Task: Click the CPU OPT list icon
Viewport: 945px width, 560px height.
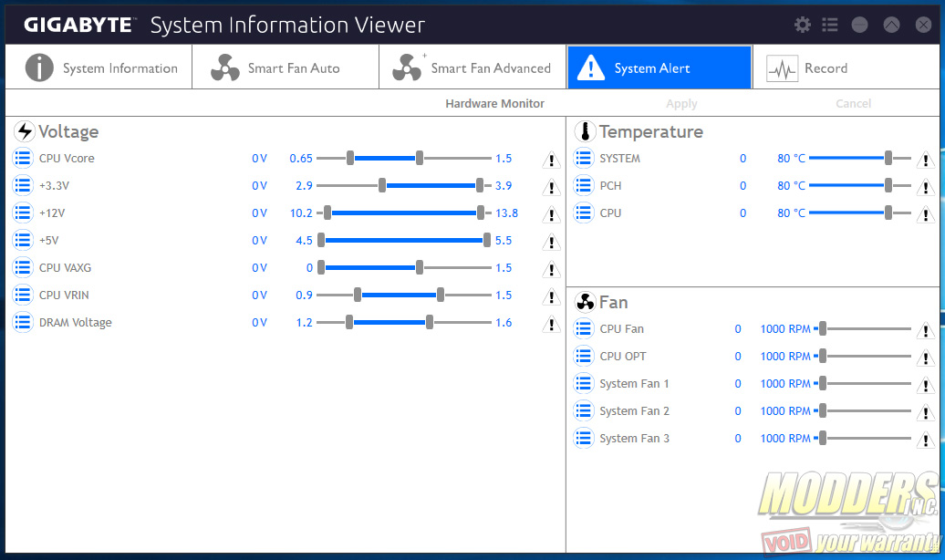Action: click(584, 357)
